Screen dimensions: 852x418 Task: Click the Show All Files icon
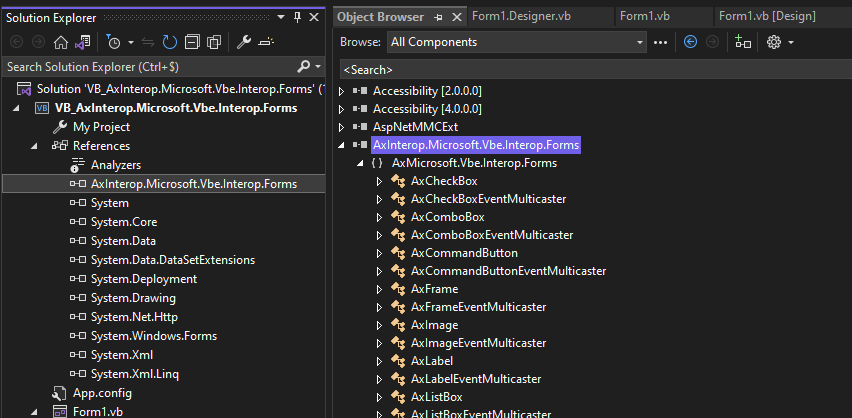click(214, 42)
